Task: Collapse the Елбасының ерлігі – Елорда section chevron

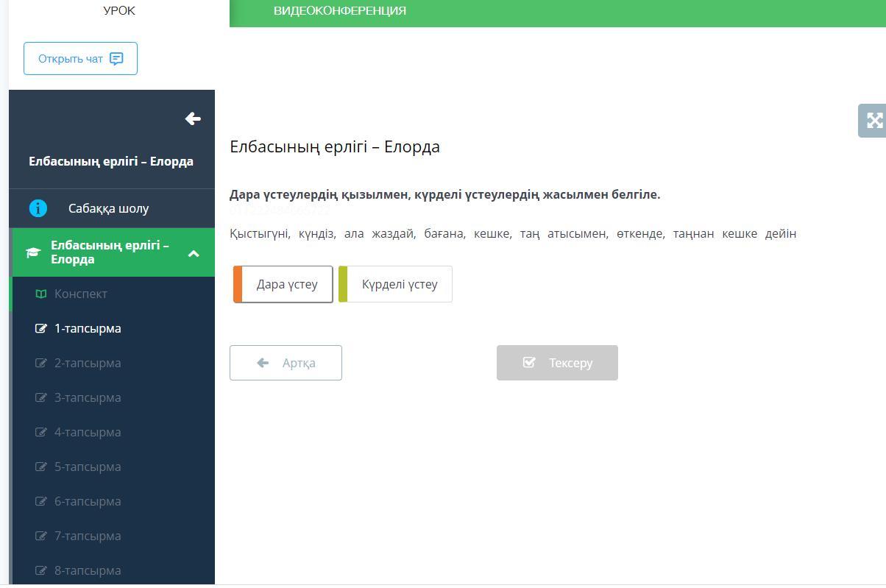Action: [194, 253]
